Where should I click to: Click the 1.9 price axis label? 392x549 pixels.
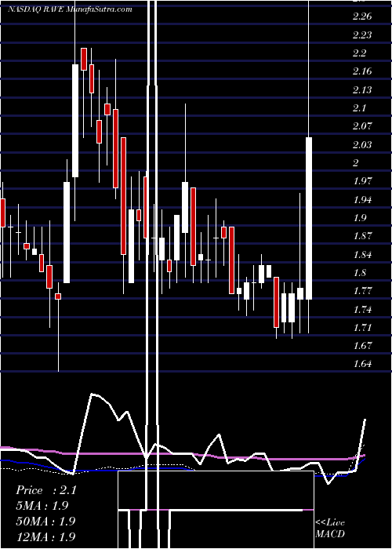(x=359, y=218)
